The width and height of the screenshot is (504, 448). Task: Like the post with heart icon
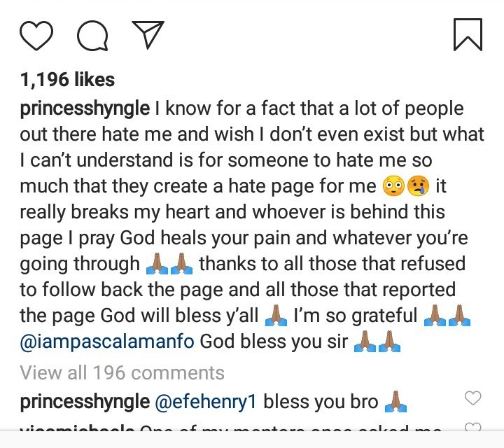click(36, 36)
